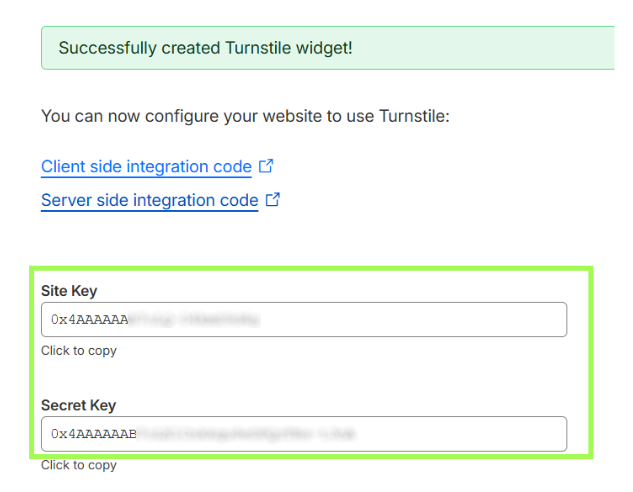Click external-link icon beside Server side integration
The height and width of the screenshot is (492, 633).
pyautogui.click(x=273, y=200)
